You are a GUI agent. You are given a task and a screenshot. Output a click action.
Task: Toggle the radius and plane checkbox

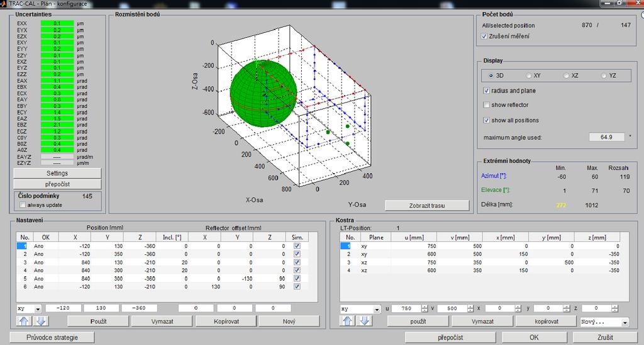(487, 91)
